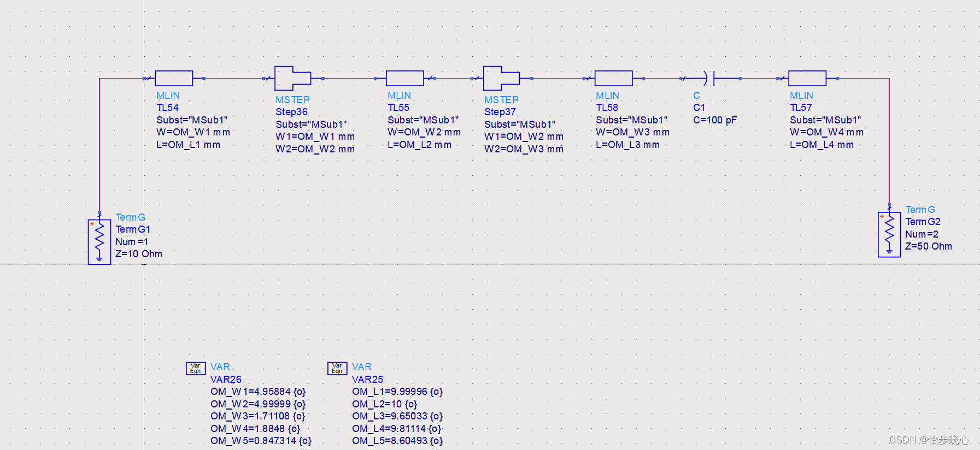Click the OM_W4=1.8848 variable

point(255,429)
